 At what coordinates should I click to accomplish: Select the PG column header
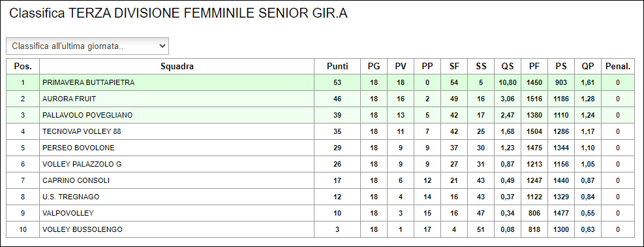click(x=374, y=67)
